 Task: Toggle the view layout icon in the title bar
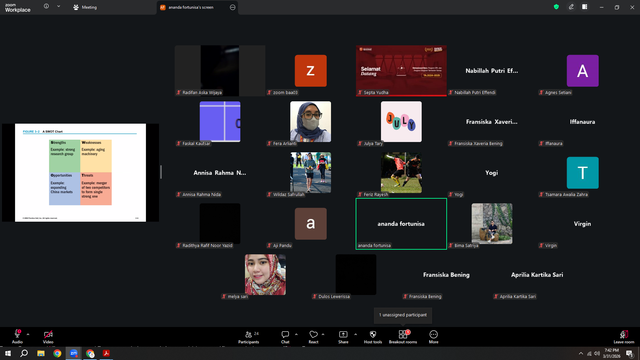pos(585,7)
